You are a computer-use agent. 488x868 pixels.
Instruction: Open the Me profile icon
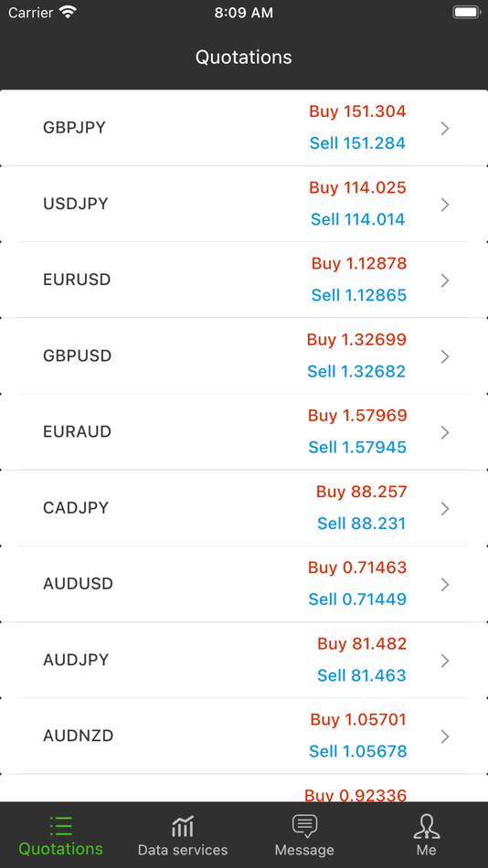pos(427,826)
